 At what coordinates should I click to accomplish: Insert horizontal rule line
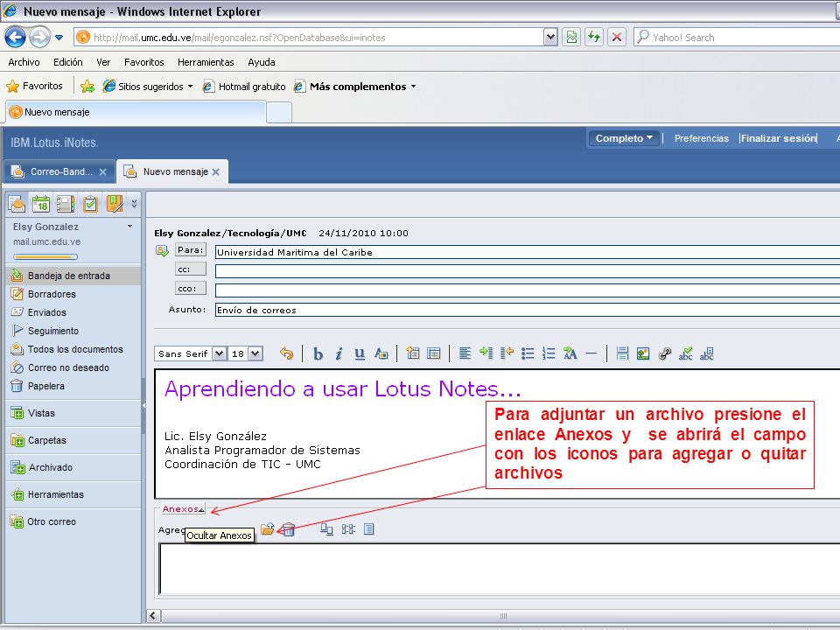(x=591, y=353)
